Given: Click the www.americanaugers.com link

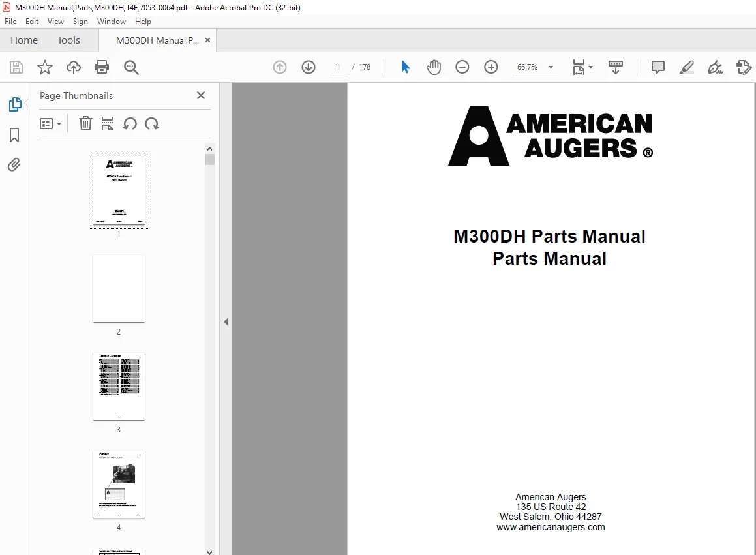Looking at the screenshot, I should [551, 527].
